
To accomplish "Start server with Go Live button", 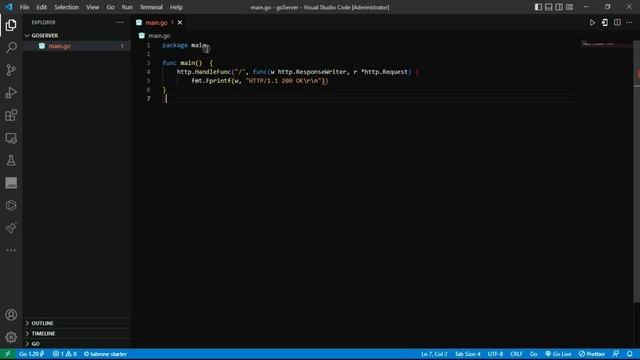I will pos(558,354).
